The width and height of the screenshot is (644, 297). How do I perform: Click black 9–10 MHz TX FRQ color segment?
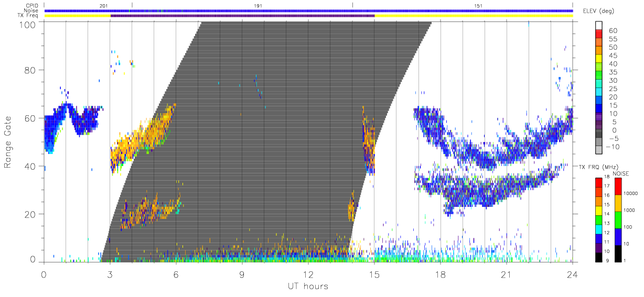598,257
